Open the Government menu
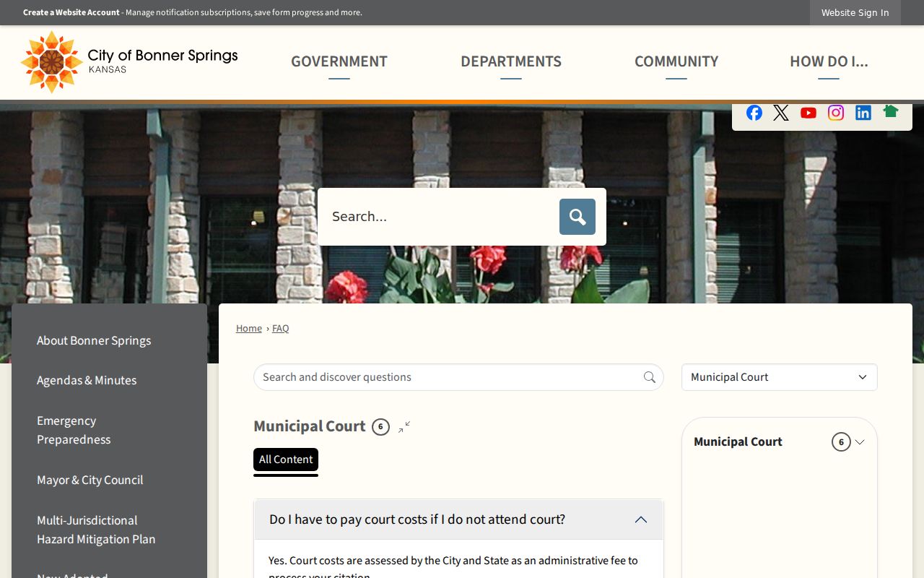This screenshot has width=924, height=578. point(339,62)
